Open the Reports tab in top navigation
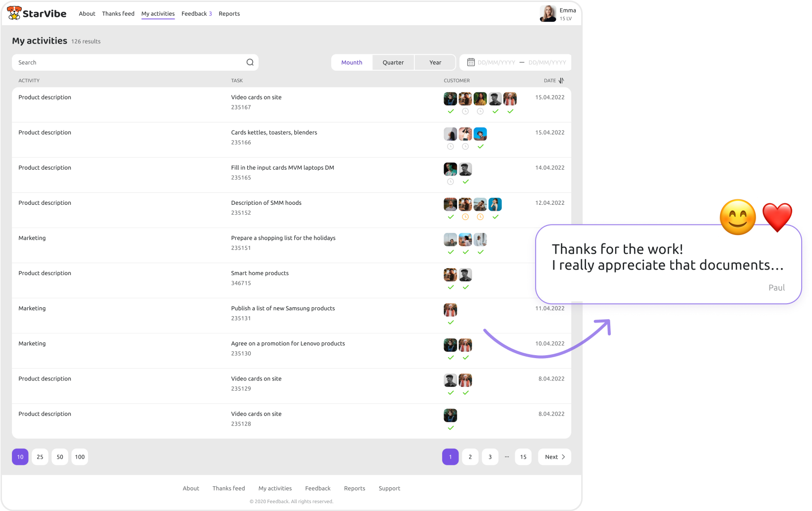 229,14
